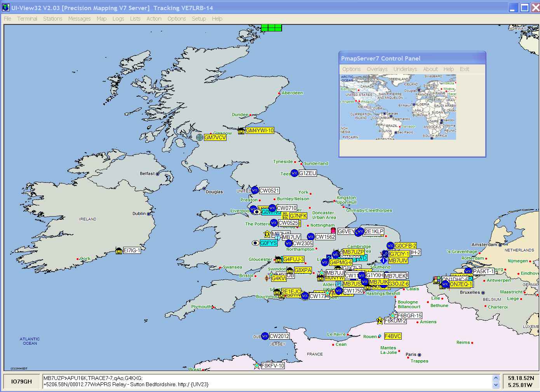540x392 pixels.
Task: Click the G0FYS eye symbol icon
Action: (256, 243)
